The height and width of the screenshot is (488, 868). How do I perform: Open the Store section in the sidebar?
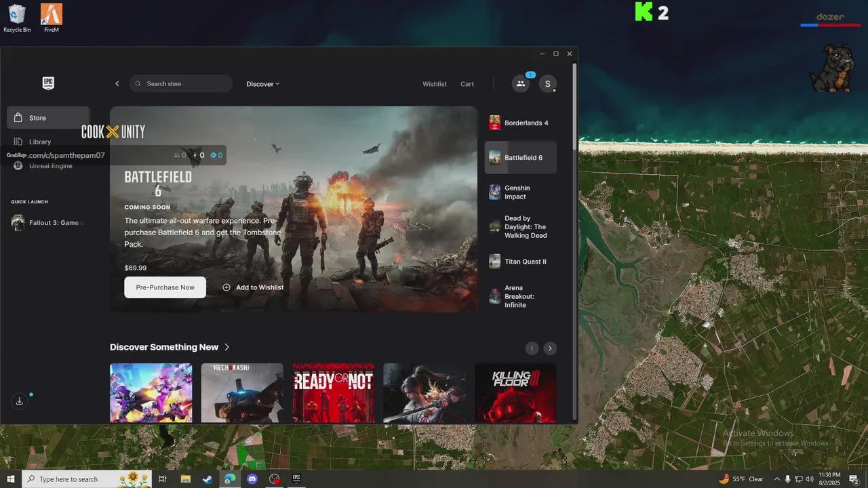(48, 118)
